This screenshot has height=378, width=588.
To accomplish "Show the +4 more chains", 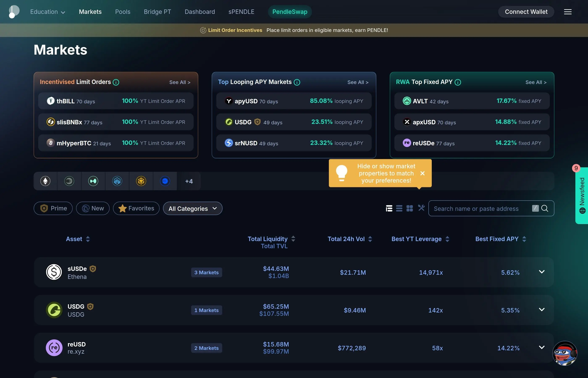I will (x=189, y=181).
